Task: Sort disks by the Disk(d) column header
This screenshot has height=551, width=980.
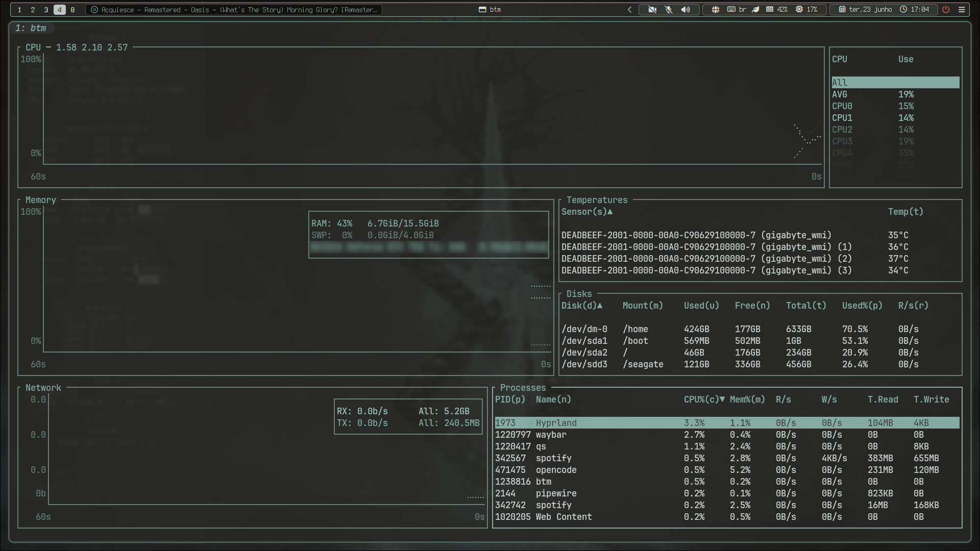Action: [x=582, y=306]
